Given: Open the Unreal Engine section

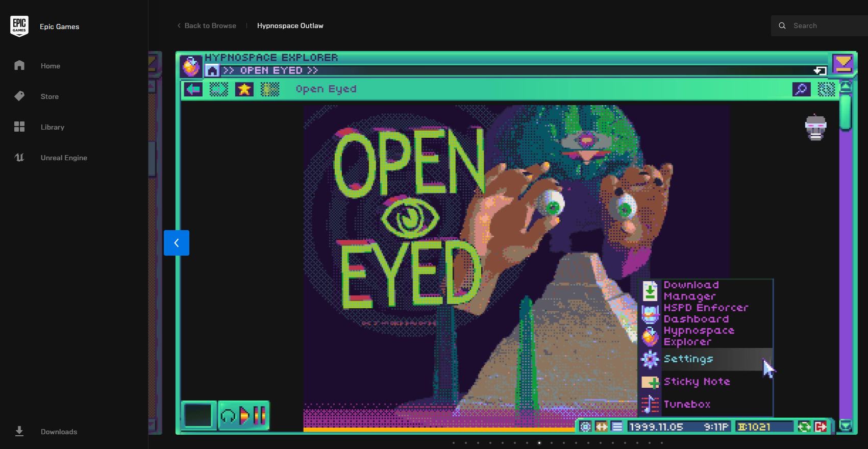Looking at the screenshot, I should tap(64, 158).
